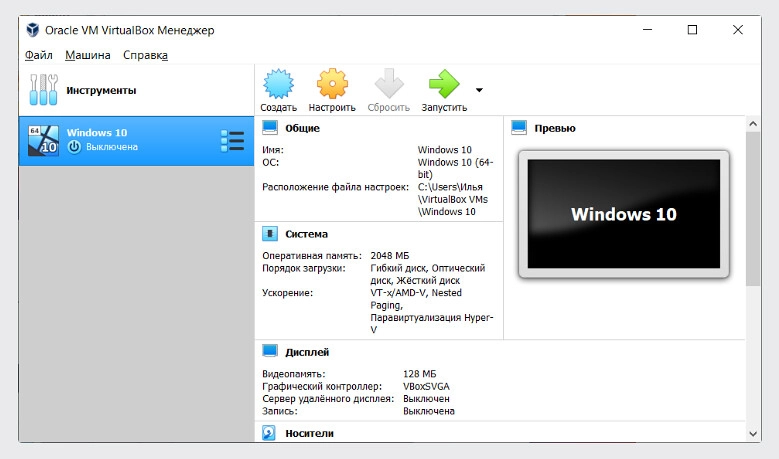Open the Windows 10 machine tools menu icon
Screen dimensions: 779x459
(233, 141)
